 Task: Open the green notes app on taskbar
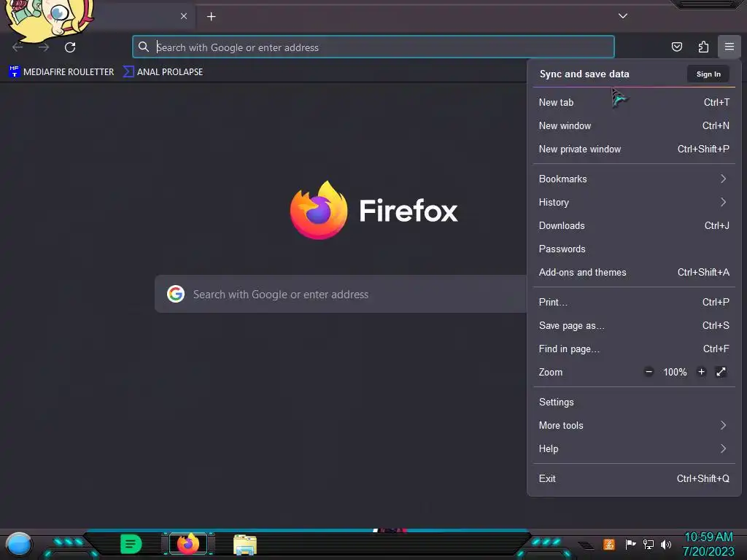(131, 544)
